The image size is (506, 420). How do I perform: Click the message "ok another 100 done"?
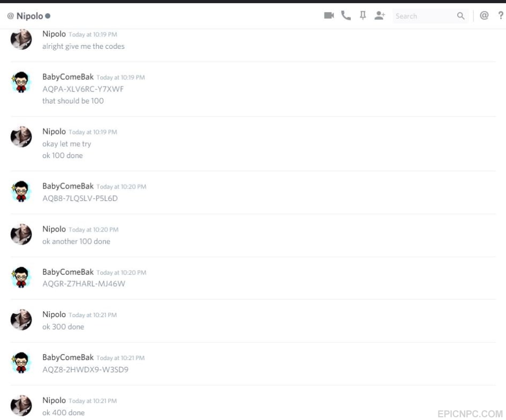(x=76, y=242)
